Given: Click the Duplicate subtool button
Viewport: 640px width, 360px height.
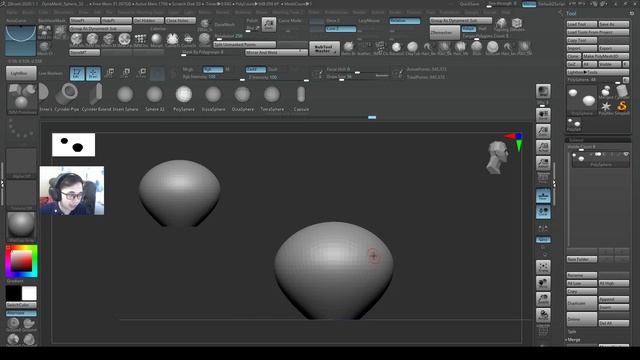Looking at the screenshot, I should coord(582,303).
